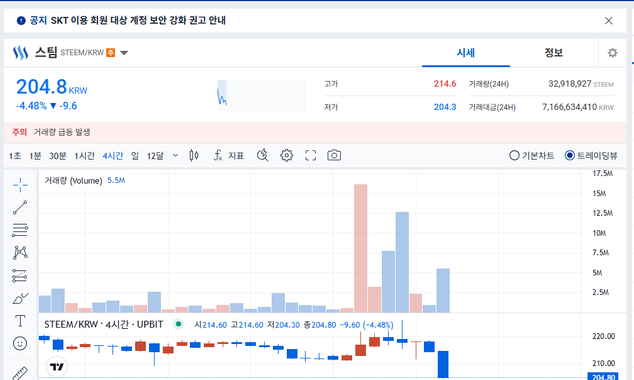The height and width of the screenshot is (380, 634).
Task: Click the tallest red volume bar
Action: (361, 248)
